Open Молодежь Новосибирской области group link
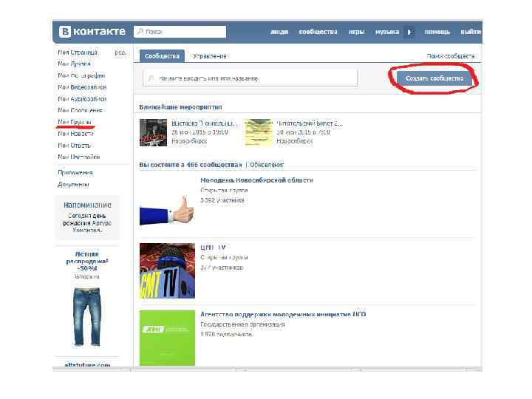The image size is (532, 399). (x=257, y=180)
